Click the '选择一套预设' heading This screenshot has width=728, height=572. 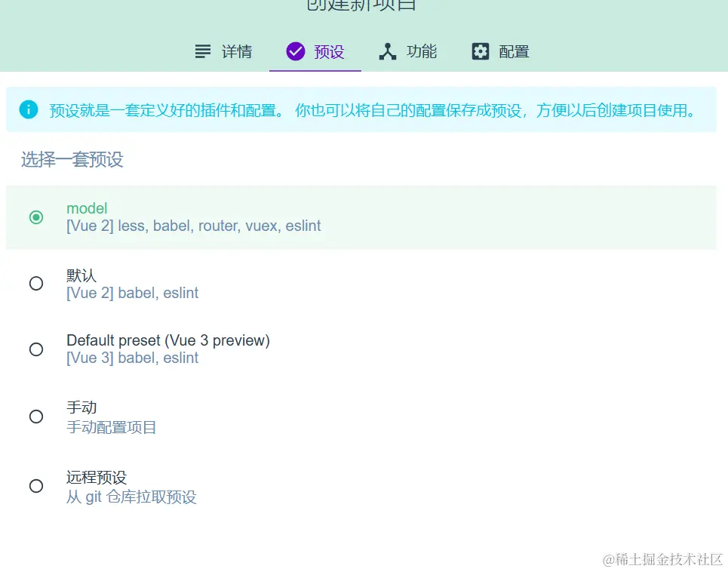[72, 159]
